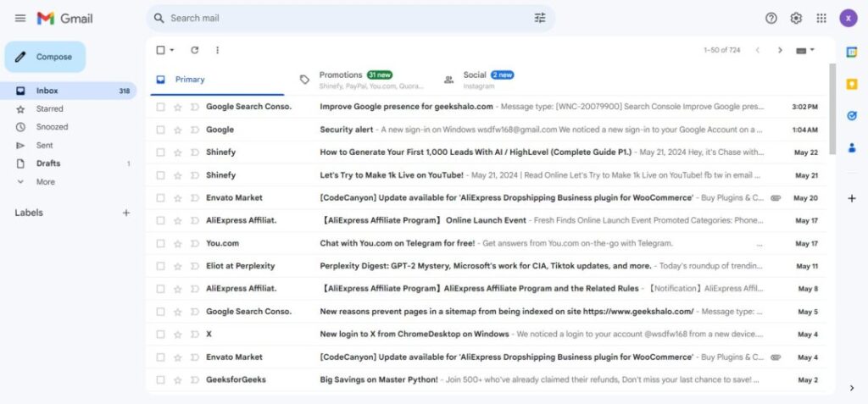Viewport: 868px width, 404px height.
Task: Switch to the Primary tab
Action: [x=217, y=80]
